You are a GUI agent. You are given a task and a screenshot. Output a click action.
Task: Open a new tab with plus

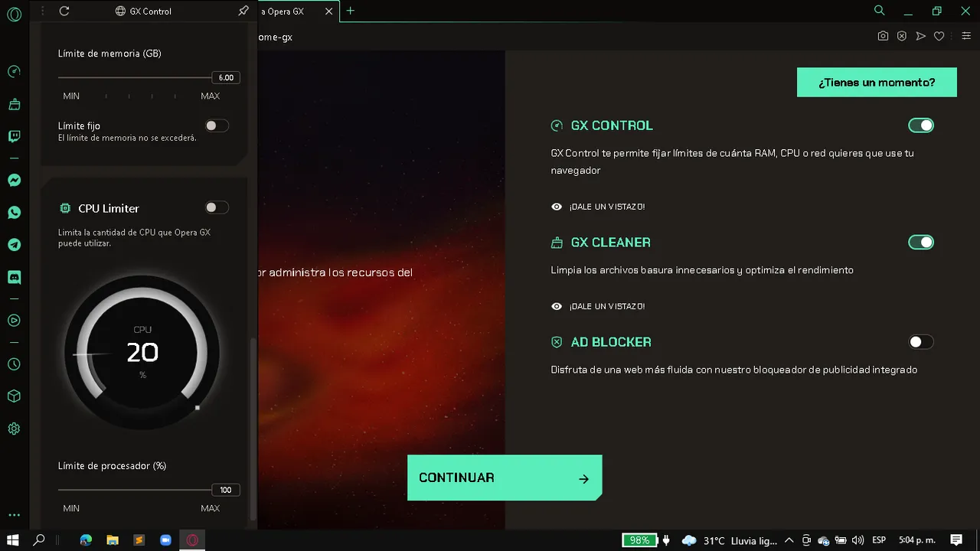click(351, 11)
